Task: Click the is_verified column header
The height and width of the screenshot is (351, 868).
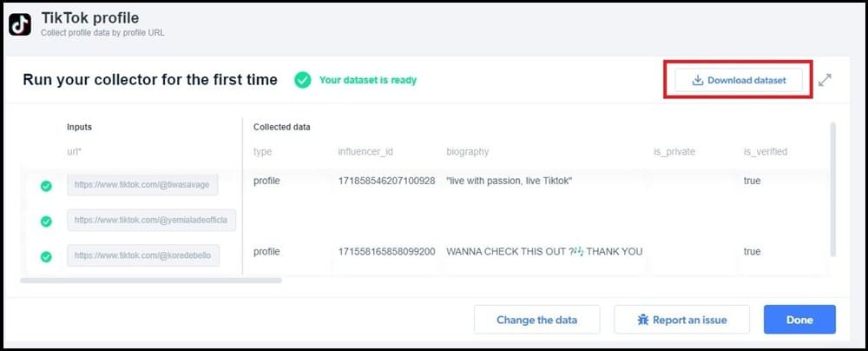Action: point(765,151)
